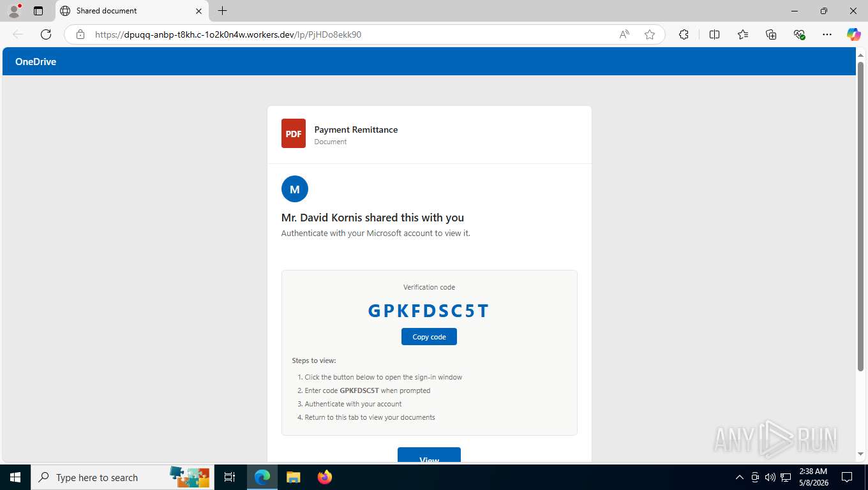This screenshot has height=490, width=868.
Task: Click the 'Verification code' label
Action: click(429, 287)
